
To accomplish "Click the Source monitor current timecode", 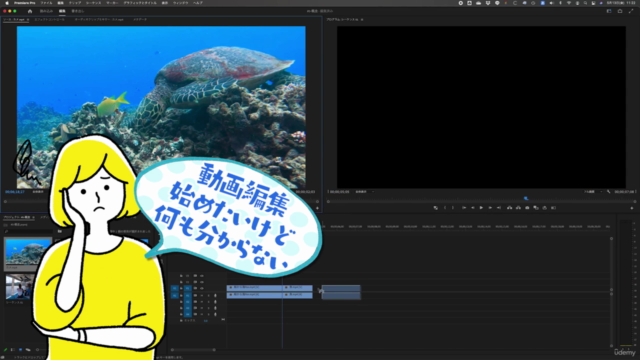I will pos(15,191).
